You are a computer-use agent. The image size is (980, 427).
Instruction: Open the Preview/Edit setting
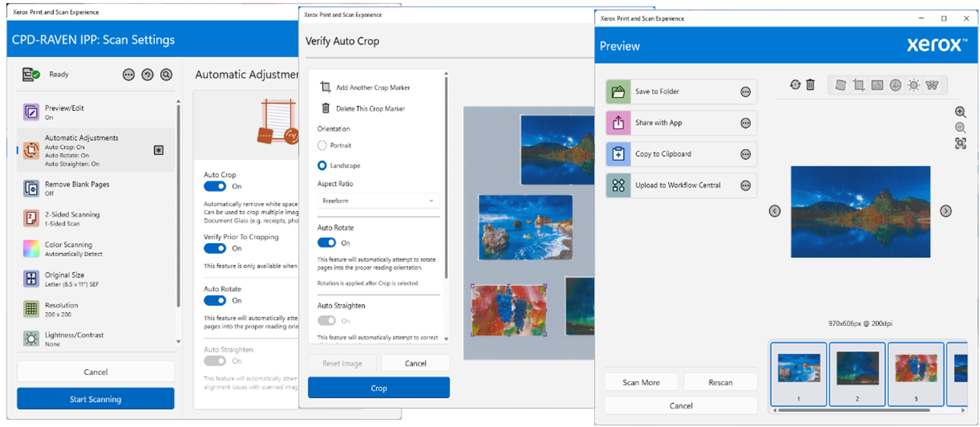(96, 113)
